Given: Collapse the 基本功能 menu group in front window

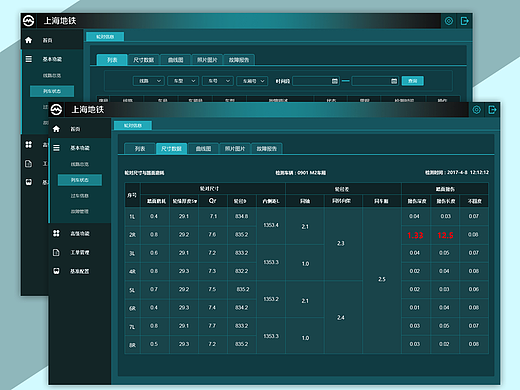Looking at the screenshot, I should [80, 148].
